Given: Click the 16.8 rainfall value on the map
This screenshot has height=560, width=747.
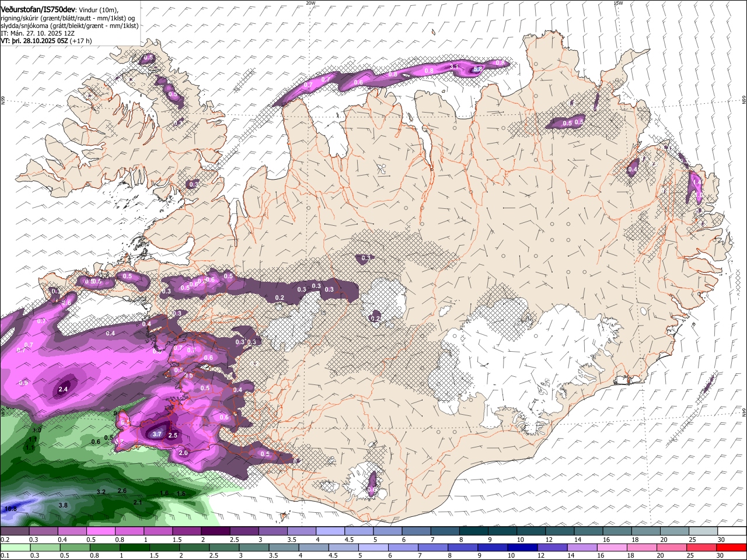Looking at the screenshot, I should [x=11, y=509].
